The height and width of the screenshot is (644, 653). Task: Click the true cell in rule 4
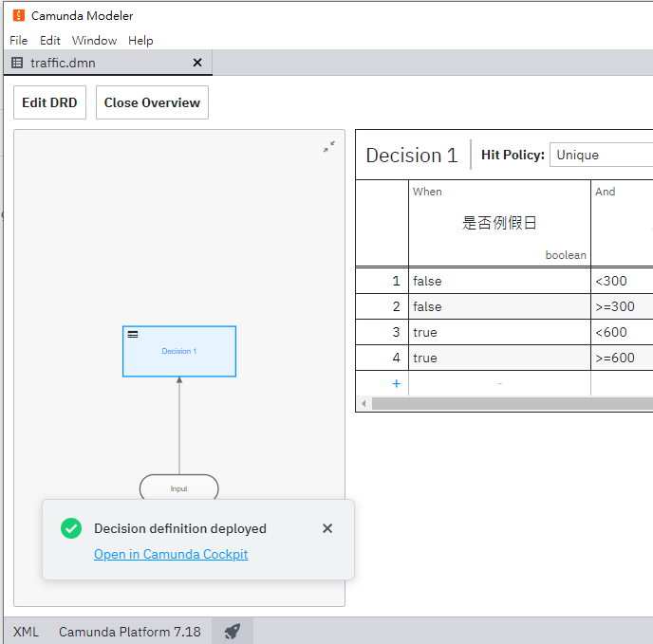tap(499, 358)
